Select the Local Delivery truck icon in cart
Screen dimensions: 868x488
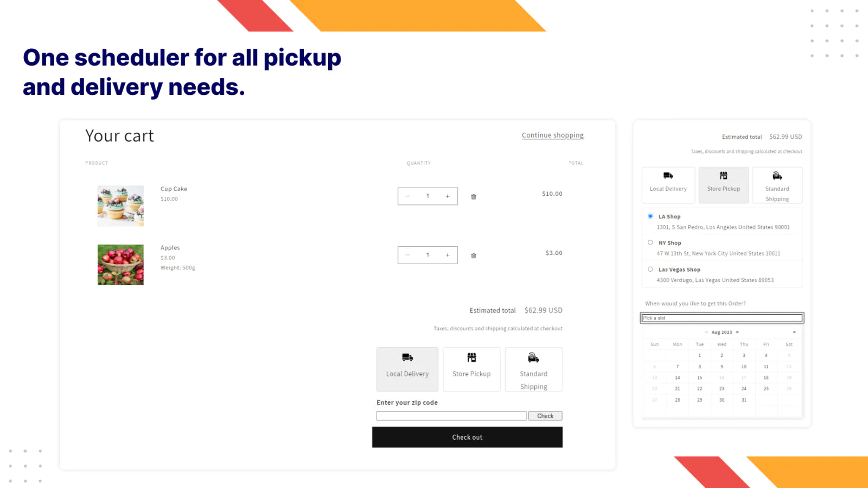click(407, 359)
